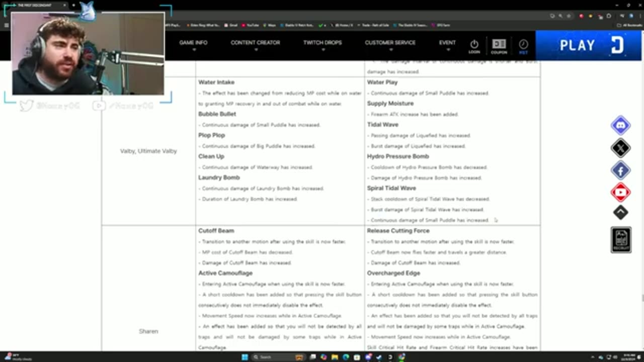Expand the TWITCH DROPS menu

(x=323, y=43)
